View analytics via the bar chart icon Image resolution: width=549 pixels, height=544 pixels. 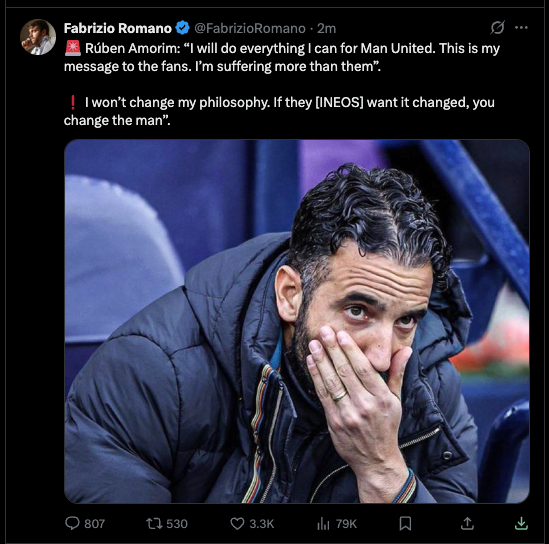pos(323,524)
